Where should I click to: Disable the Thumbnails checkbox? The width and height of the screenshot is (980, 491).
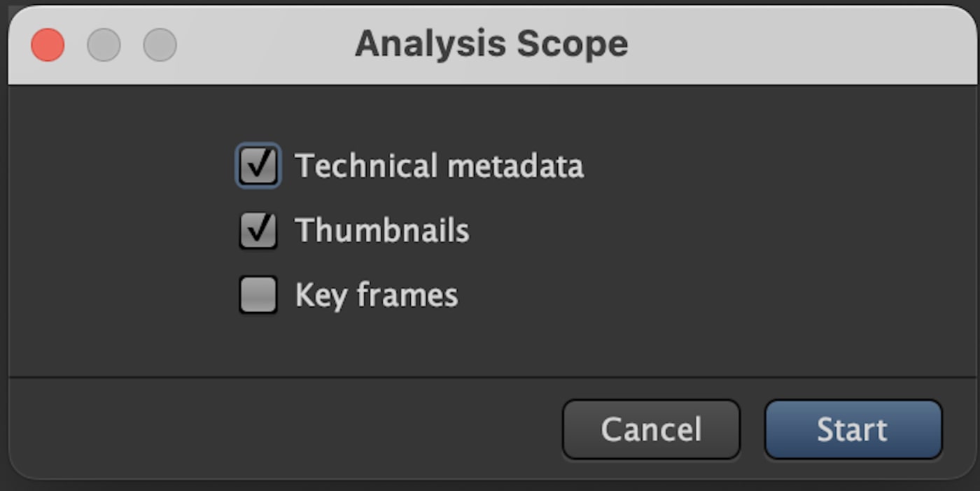tap(258, 231)
